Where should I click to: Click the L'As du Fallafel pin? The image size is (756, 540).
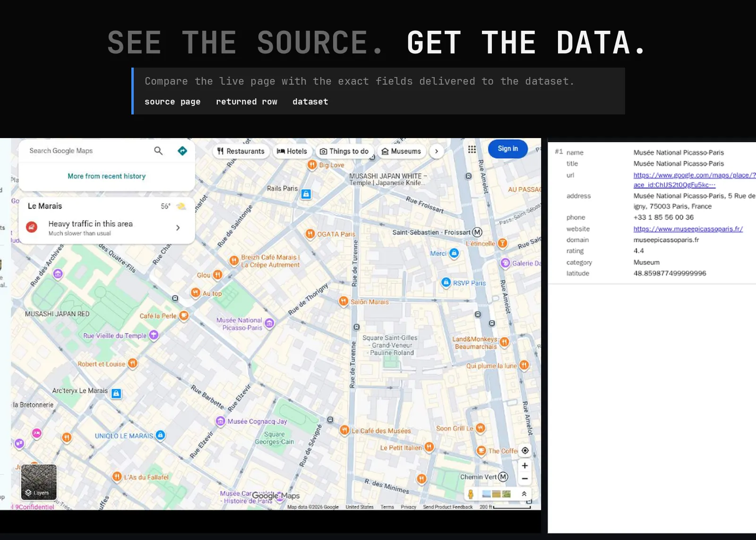point(117,477)
